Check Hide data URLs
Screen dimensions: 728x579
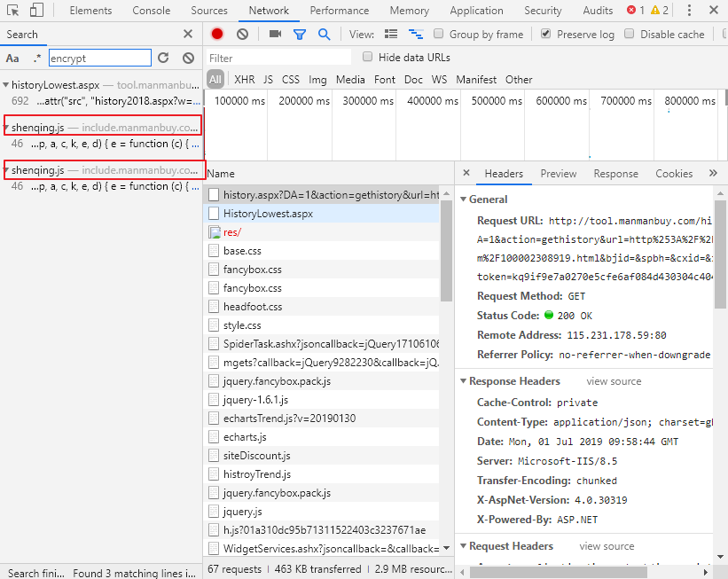click(368, 57)
